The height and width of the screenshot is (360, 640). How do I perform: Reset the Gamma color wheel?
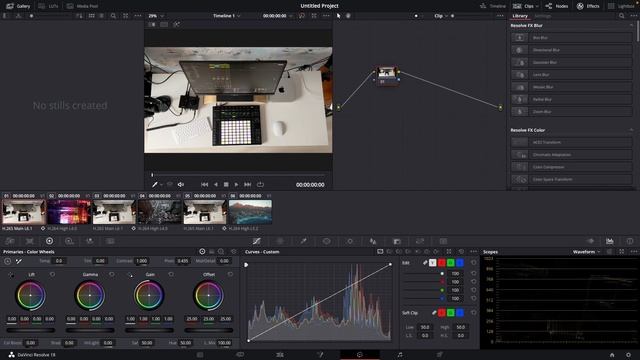tap(111, 275)
